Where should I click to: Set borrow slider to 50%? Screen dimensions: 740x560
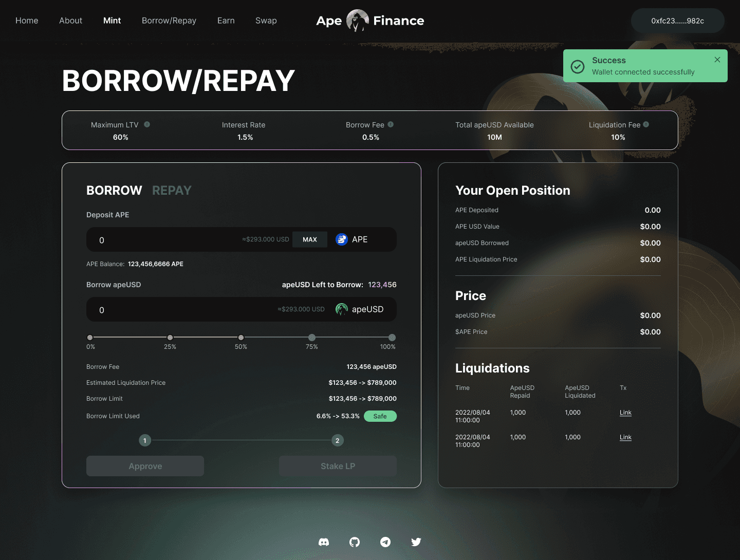pos(241,338)
